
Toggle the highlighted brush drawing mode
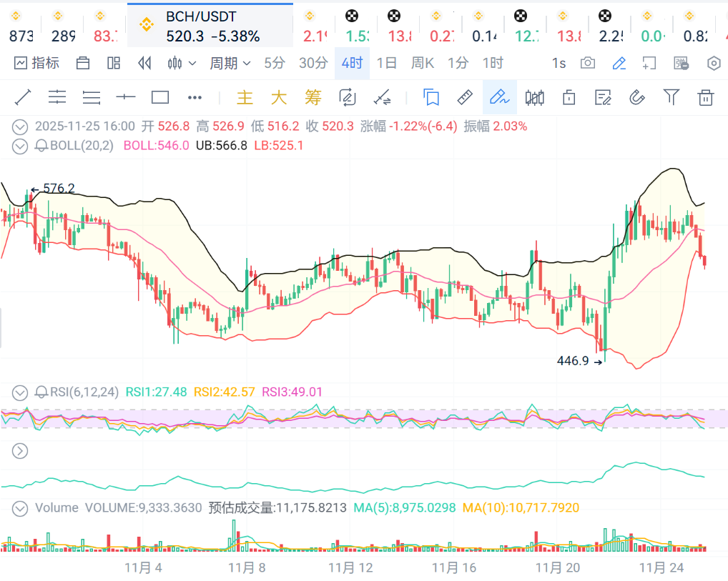[499, 97]
